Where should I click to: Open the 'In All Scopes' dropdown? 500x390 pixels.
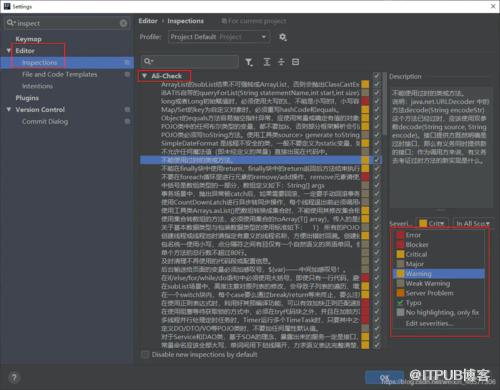pyautogui.click(x=472, y=223)
